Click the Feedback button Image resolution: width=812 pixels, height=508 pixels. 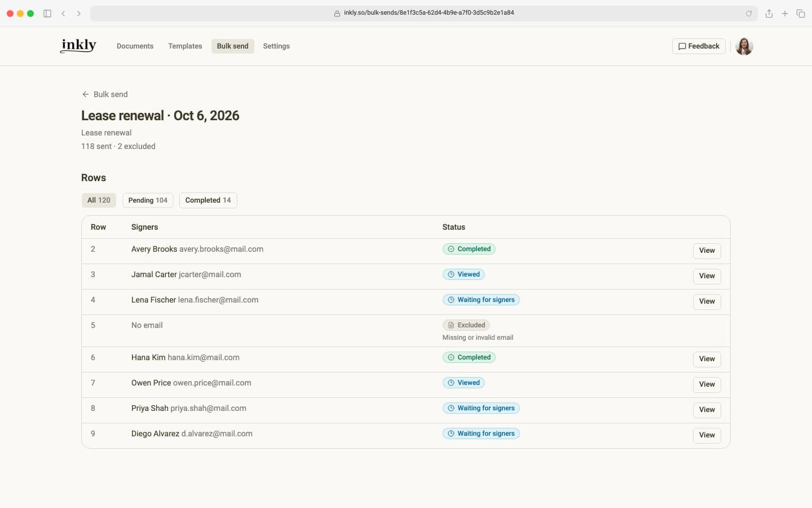coord(699,46)
